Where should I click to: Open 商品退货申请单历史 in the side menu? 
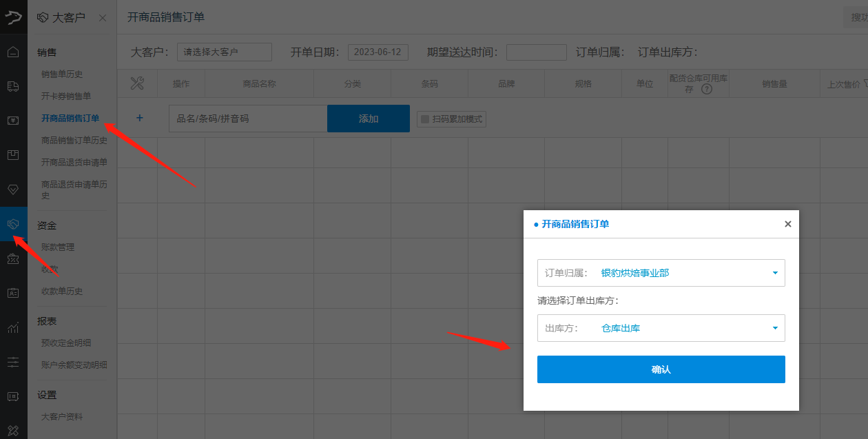point(74,190)
